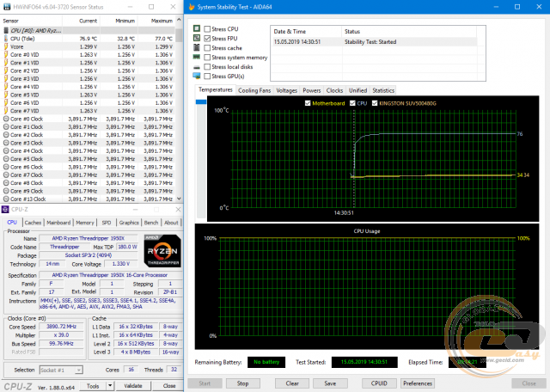Click the FPU stress icon
The width and height of the screenshot is (550, 392).
pyautogui.click(x=197, y=38)
